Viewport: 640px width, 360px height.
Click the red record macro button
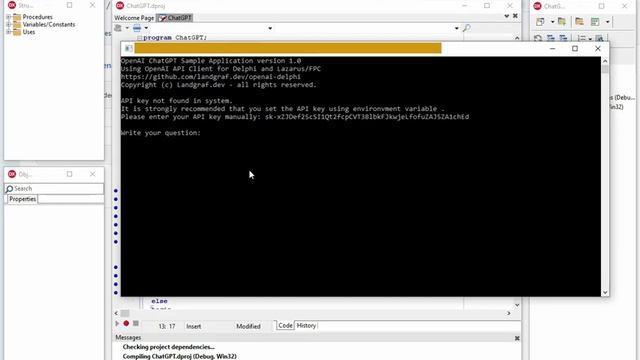[126, 323]
